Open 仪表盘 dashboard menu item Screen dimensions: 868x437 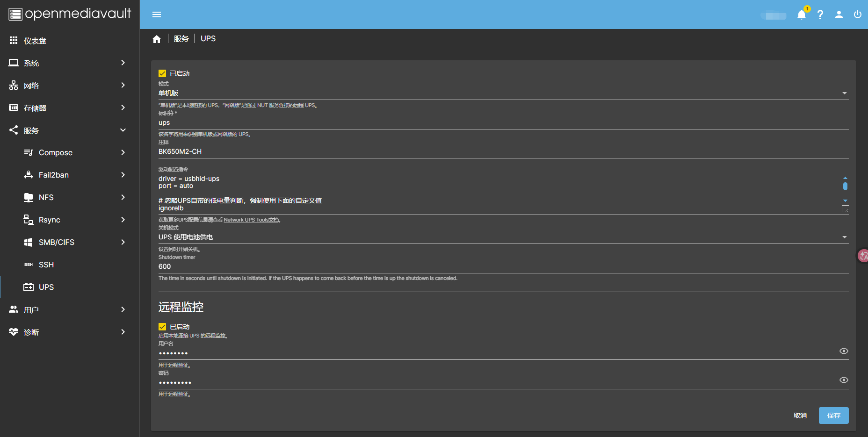[70, 41]
